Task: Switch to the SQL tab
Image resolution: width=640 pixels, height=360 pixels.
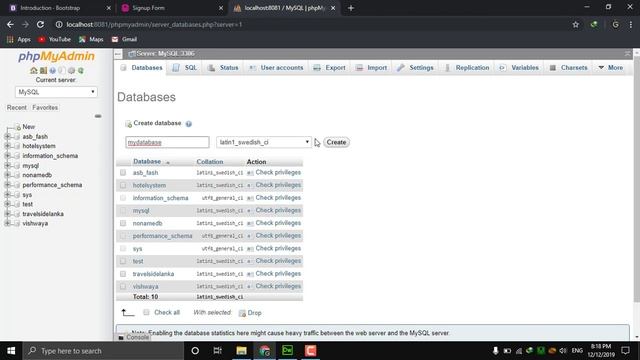Action: pos(185,68)
